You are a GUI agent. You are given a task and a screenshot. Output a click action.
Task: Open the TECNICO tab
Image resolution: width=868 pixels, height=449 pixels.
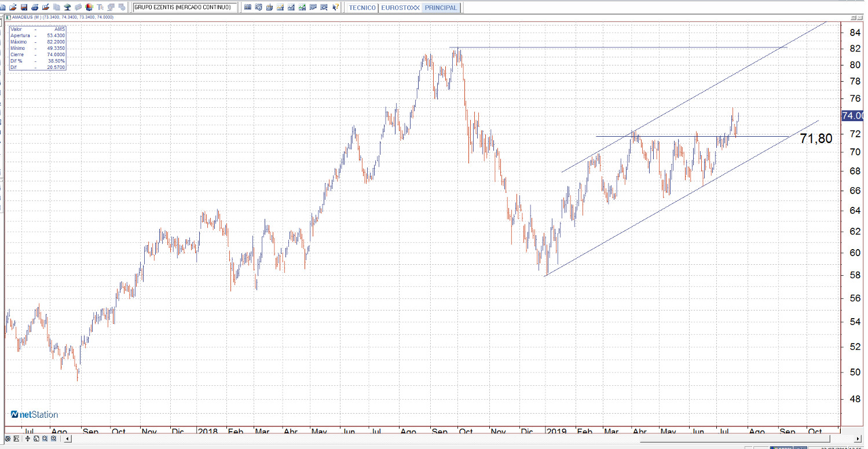(x=362, y=8)
